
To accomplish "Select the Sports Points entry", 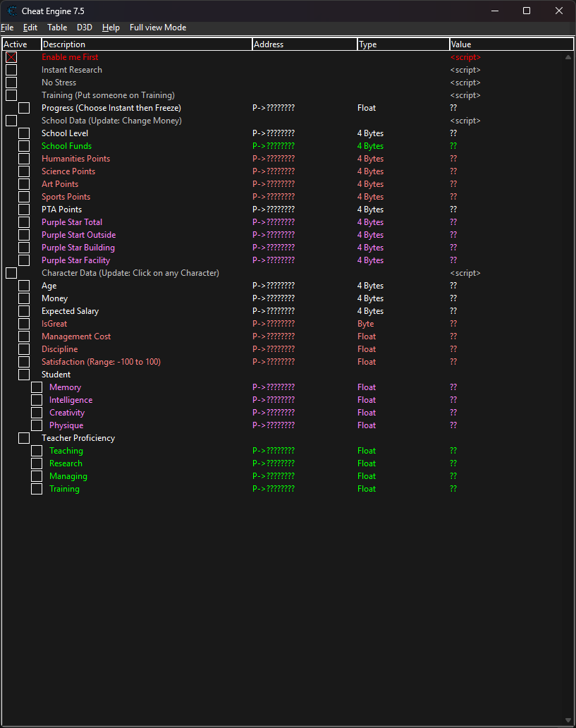I will pyautogui.click(x=66, y=197).
